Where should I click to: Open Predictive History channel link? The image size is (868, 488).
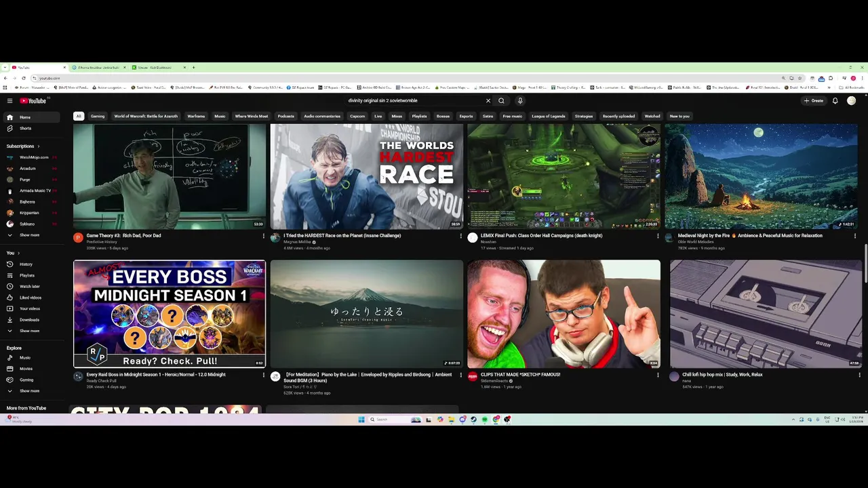coord(102,242)
